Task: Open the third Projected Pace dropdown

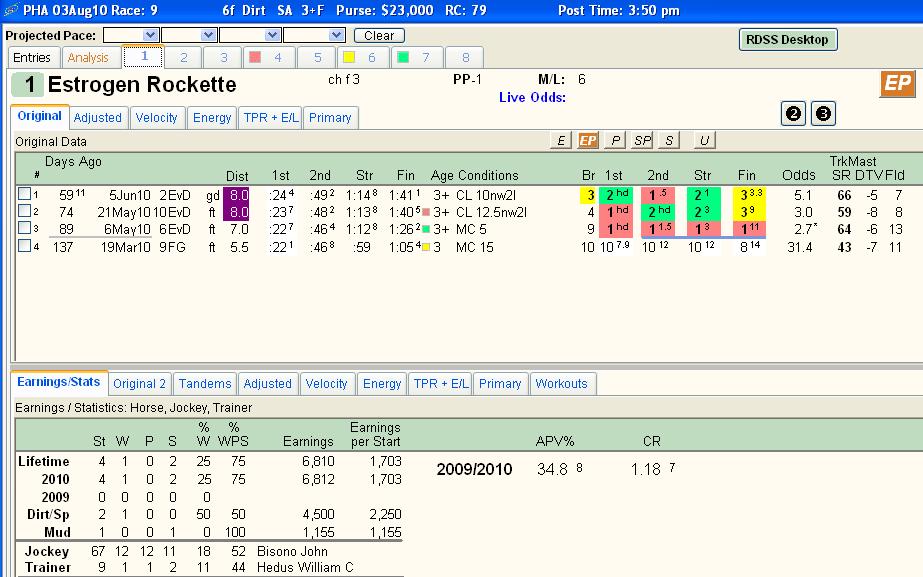Action: (272, 35)
